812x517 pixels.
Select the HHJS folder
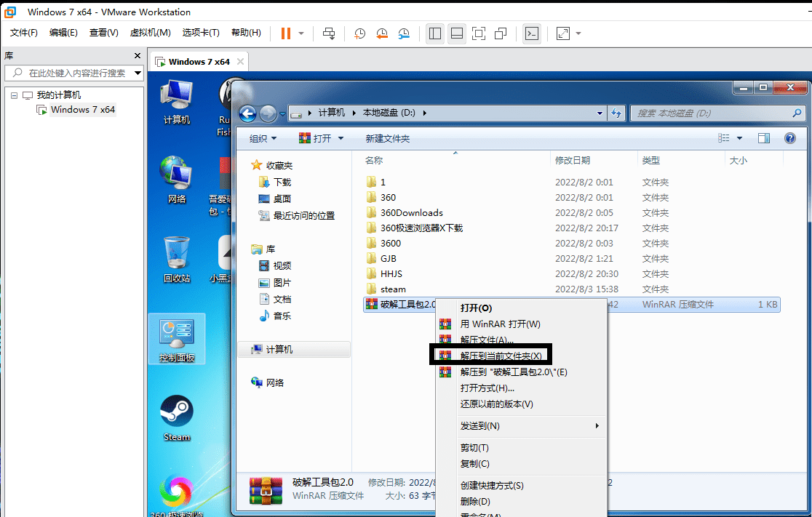tap(391, 273)
